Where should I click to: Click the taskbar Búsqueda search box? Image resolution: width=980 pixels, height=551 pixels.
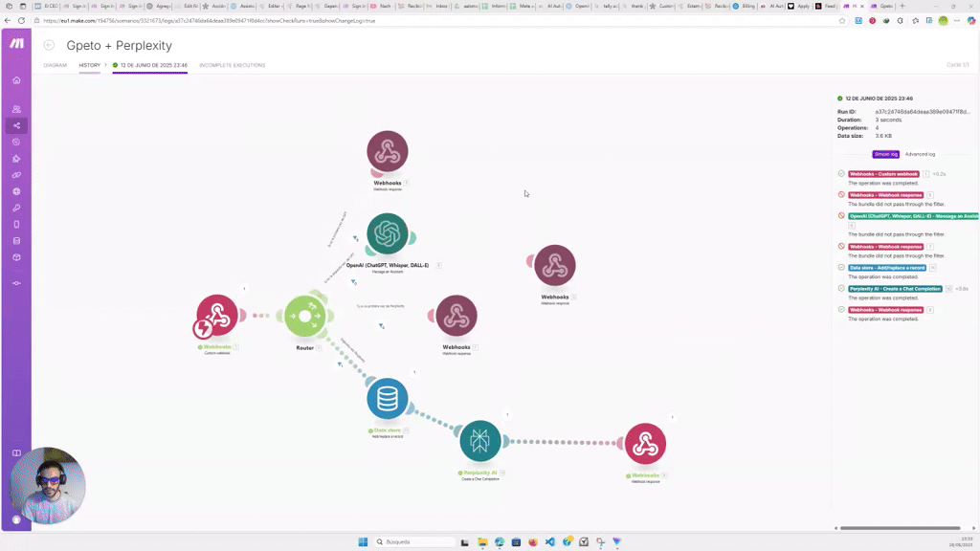(x=413, y=541)
